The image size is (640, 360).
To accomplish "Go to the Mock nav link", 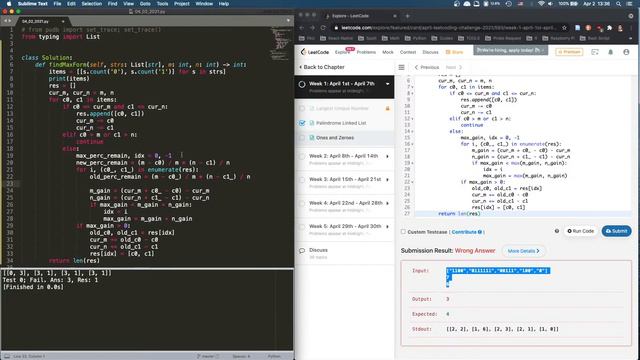I will (388, 52).
